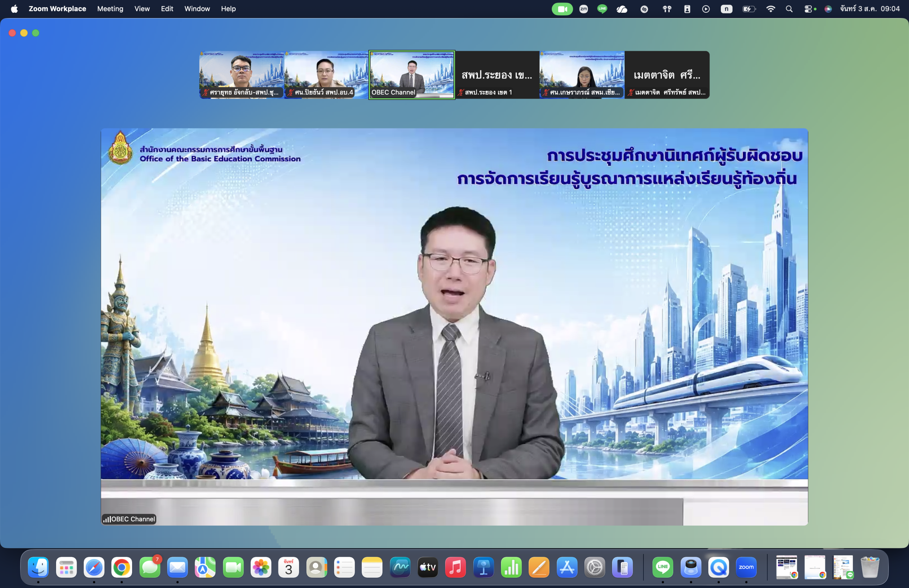Screen dimensions: 909x588
Task: Select the สพป.ระยอง เขต 1 participant tile
Action: pyautogui.click(x=497, y=75)
